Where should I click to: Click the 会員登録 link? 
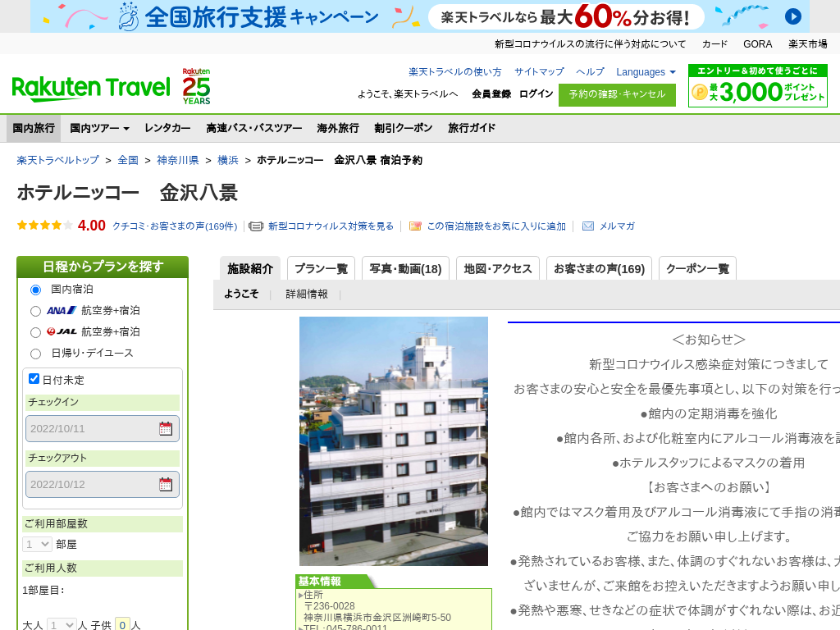tap(491, 94)
